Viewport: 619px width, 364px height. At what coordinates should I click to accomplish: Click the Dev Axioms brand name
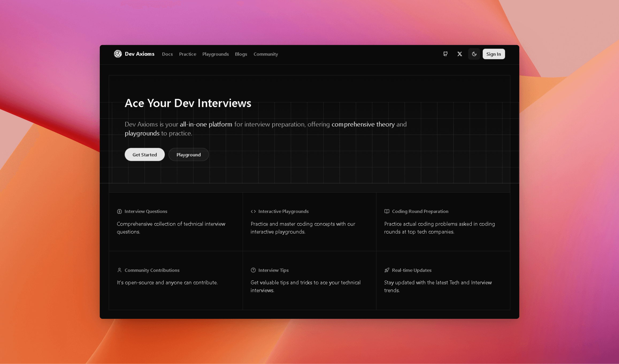(140, 54)
